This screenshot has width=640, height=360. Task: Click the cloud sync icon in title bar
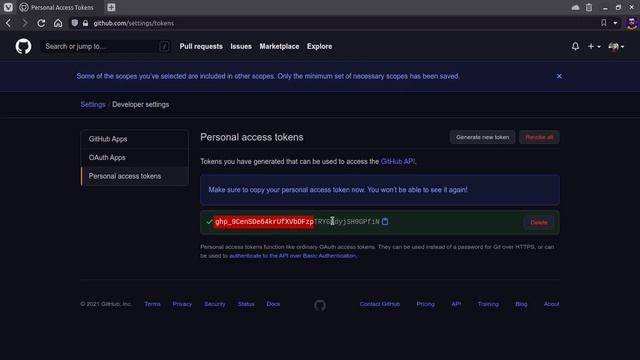[x=576, y=7]
